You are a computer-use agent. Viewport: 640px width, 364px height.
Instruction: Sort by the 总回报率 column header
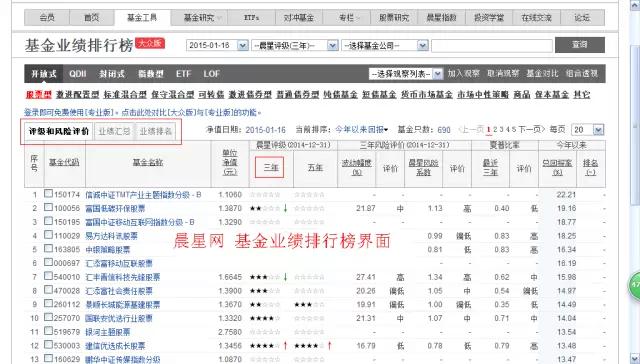pyautogui.click(x=557, y=167)
